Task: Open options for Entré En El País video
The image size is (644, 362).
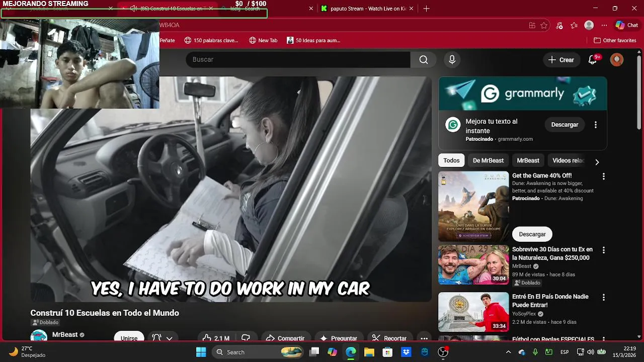Action: [603, 297]
